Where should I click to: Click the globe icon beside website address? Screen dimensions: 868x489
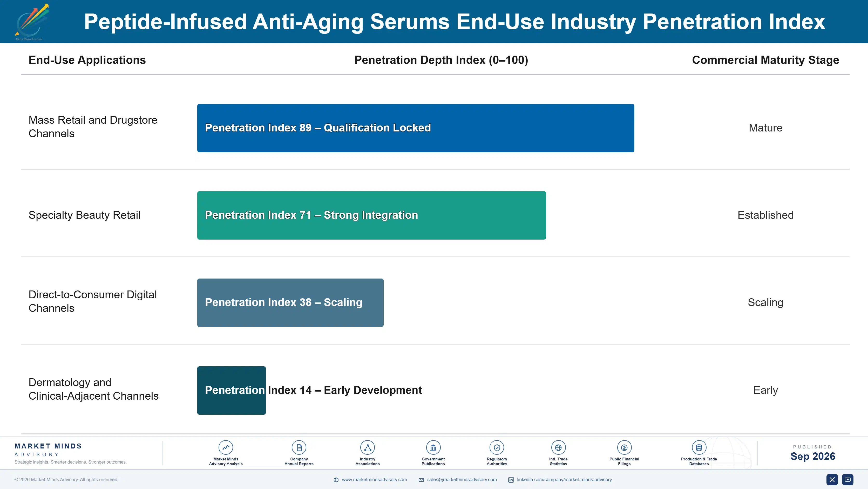click(336, 480)
